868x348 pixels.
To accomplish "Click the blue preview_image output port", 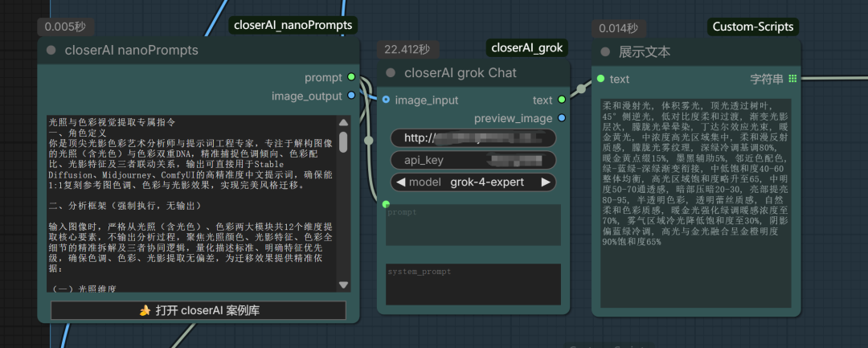I will (561, 118).
